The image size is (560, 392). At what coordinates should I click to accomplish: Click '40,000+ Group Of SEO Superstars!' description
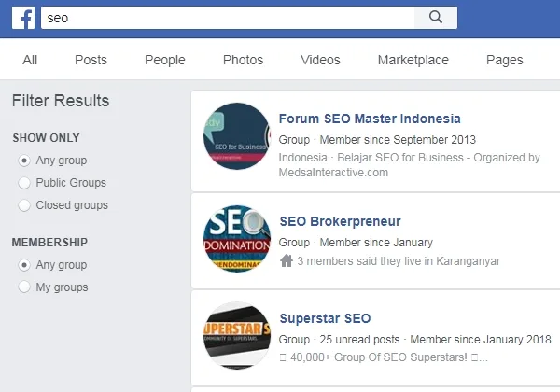[x=379, y=357]
